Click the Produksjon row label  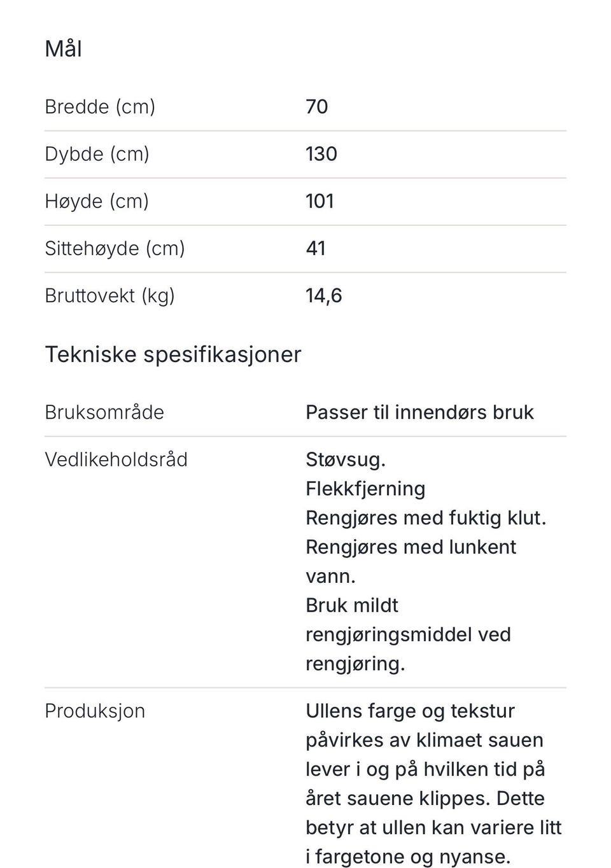point(95,711)
